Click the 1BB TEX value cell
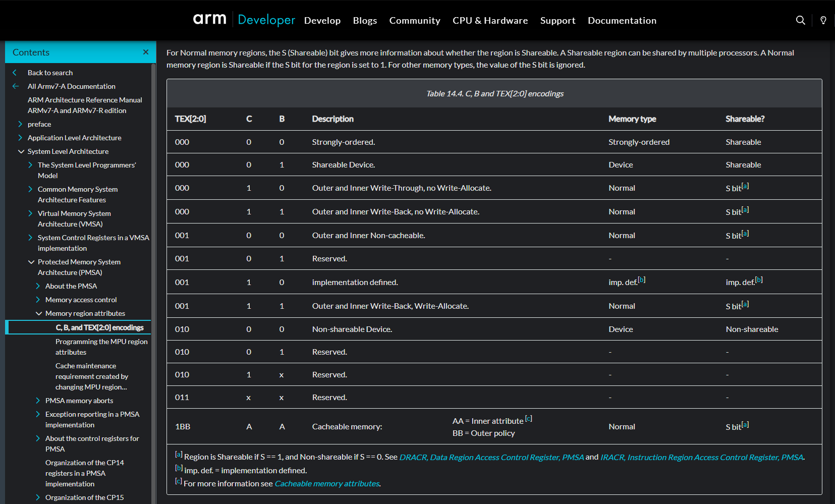 [183, 426]
